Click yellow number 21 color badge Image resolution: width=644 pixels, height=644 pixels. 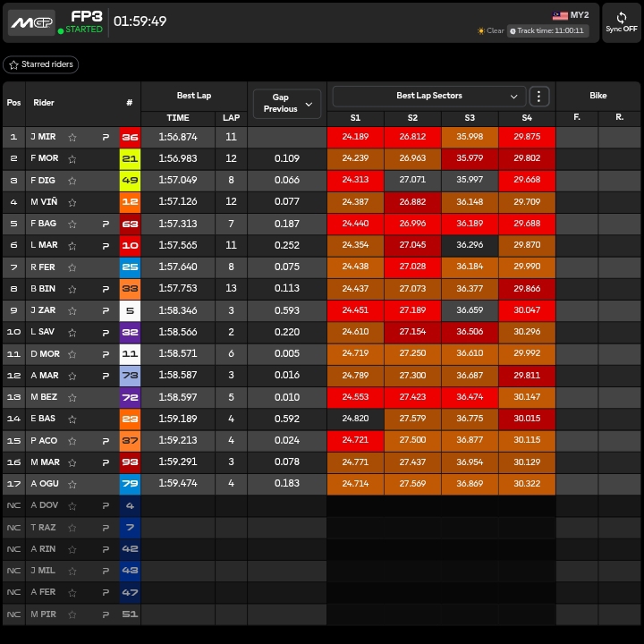[x=130, y=158]
